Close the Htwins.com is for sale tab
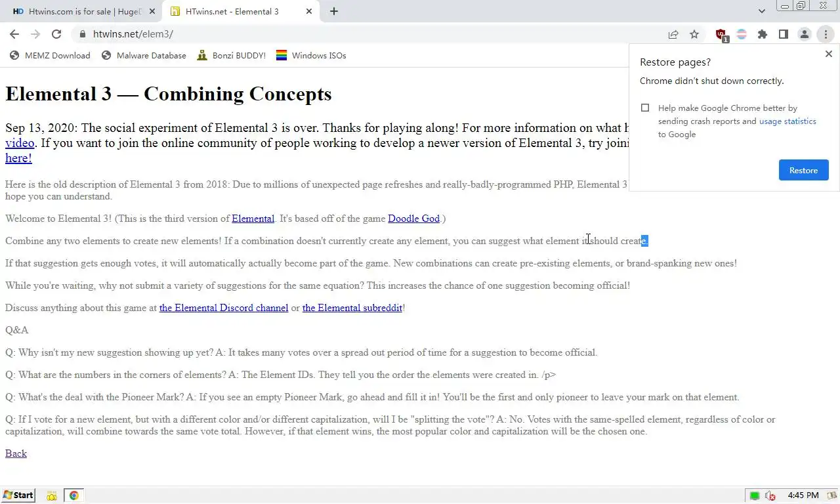The image size is (840, 504). (152, 11)
